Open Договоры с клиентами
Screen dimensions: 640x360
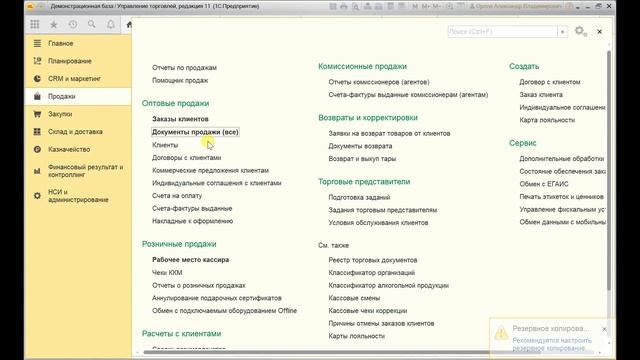click(x=187, y=158)
